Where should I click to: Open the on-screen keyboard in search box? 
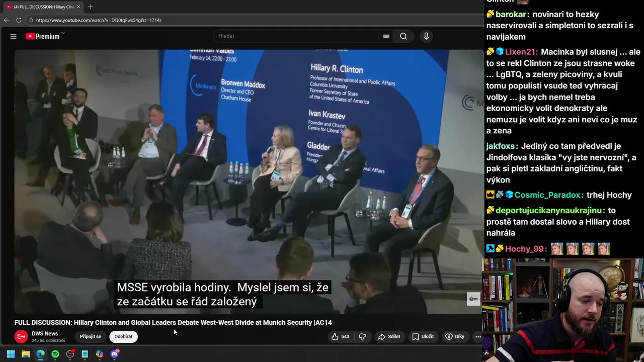[x=386, y=36]
